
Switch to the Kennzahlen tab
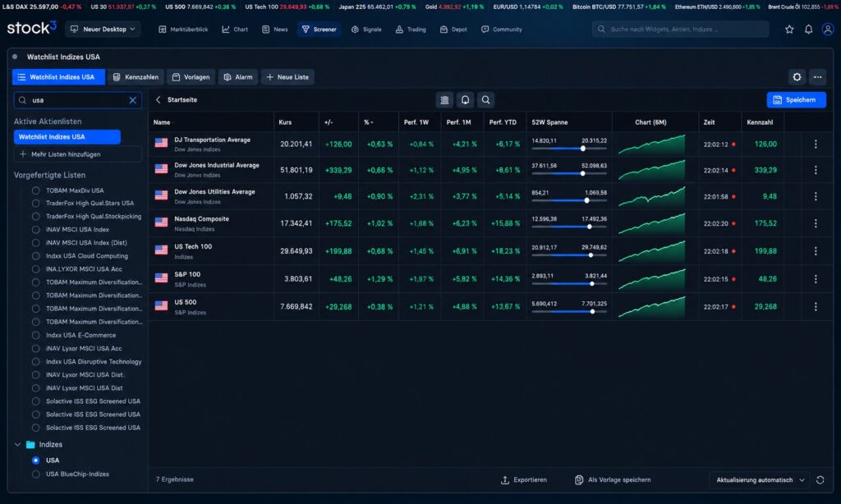click(136, 77)
